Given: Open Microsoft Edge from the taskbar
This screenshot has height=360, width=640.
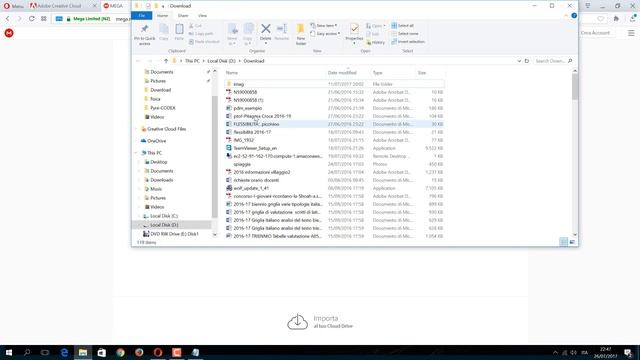Looking at the screenshot, I should point(64,352).
